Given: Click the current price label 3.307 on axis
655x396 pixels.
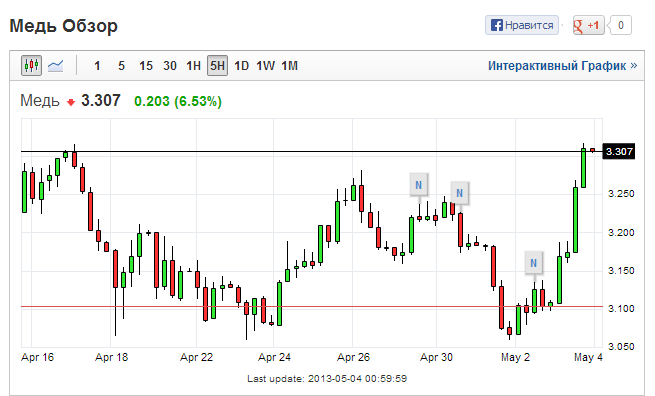Looking at the screenshot, I should [x=619, y=151].
